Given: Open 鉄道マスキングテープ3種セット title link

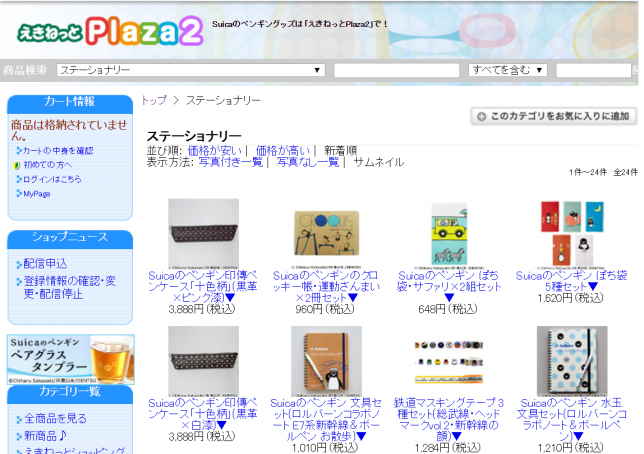Looking at the screenshot, I should 449,419.
